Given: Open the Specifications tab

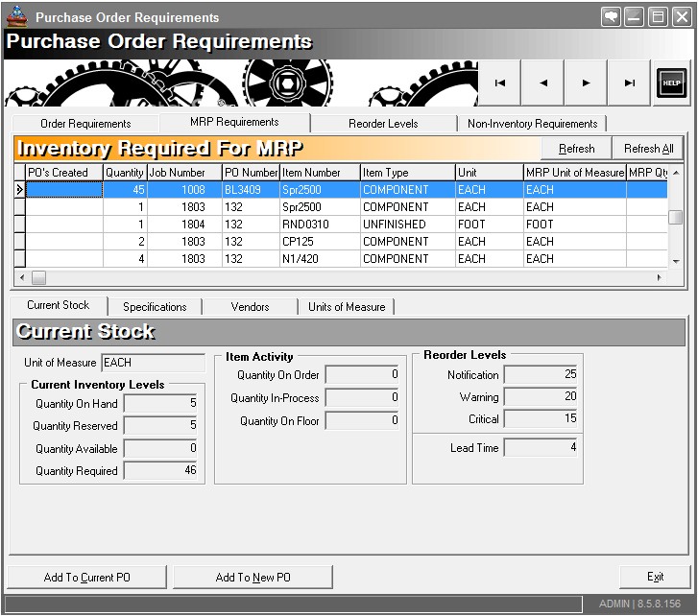Looking at the screenshot, I should 155,307.
